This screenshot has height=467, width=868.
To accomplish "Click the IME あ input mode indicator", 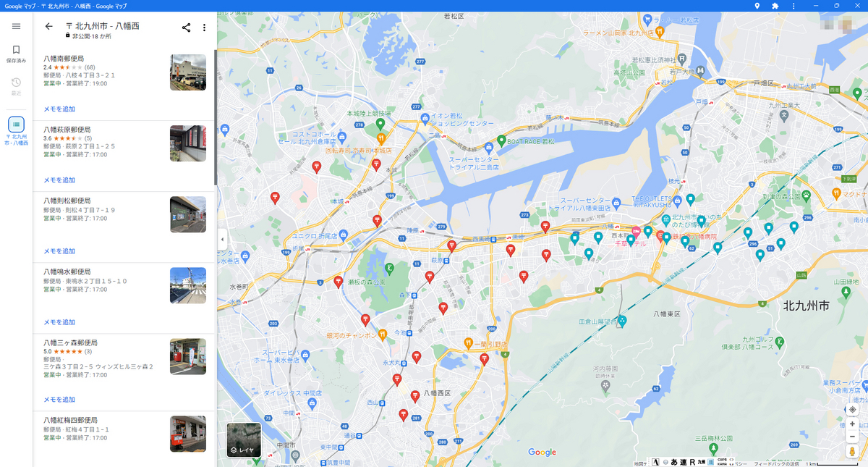I will click(674, 462).
